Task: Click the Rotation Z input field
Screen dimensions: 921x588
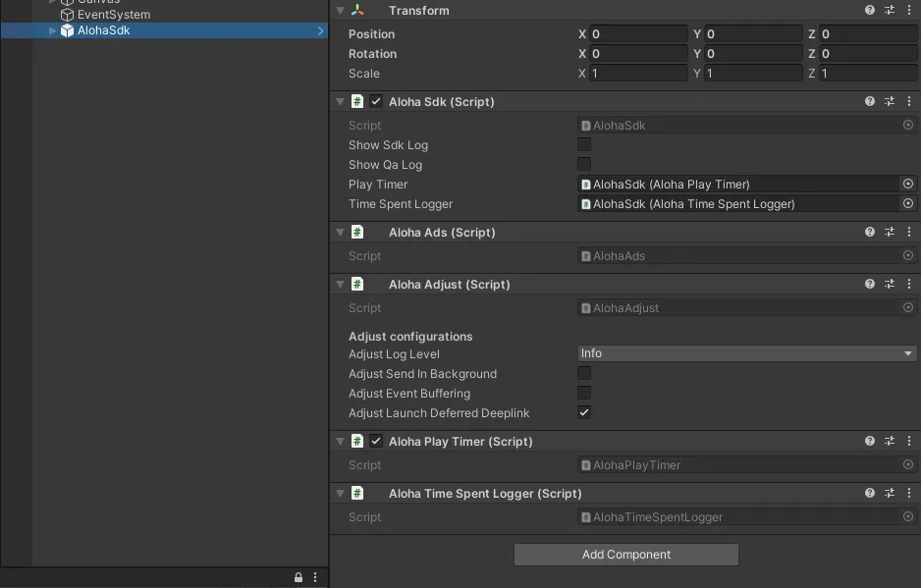Action: click(x=868, y=53)
